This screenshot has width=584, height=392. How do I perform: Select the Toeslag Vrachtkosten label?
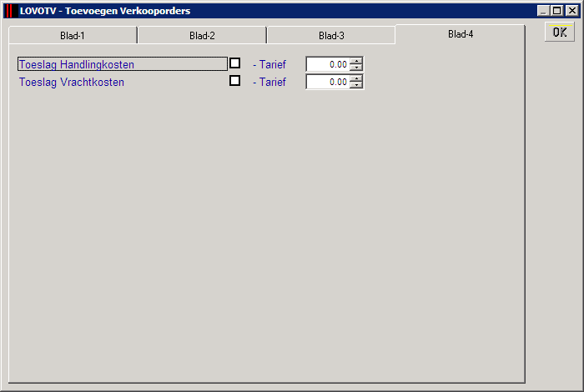(x=72, y=82)
